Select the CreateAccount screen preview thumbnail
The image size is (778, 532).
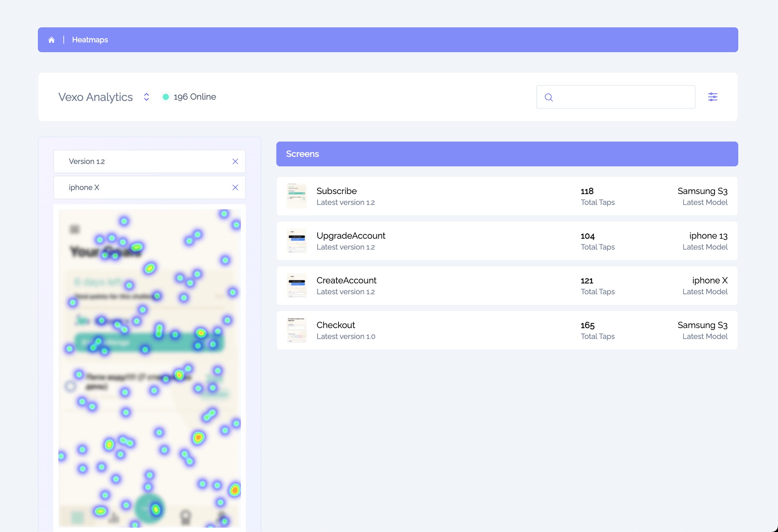(x=297, y=285)
